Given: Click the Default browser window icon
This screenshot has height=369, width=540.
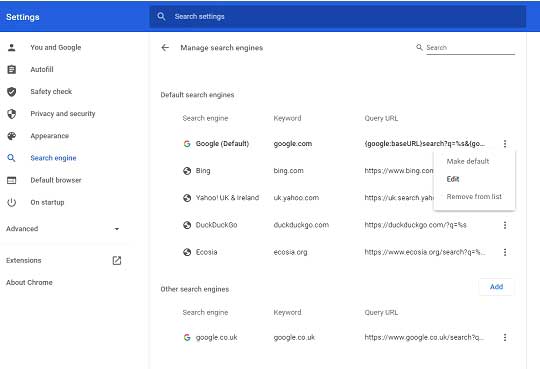Looking at the screenshot, I should (12, 180).
